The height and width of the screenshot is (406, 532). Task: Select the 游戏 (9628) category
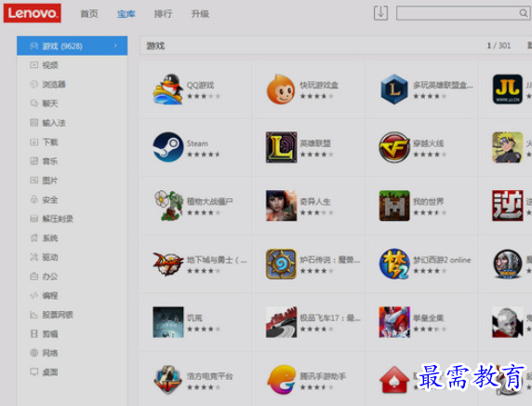pos(72,46)
